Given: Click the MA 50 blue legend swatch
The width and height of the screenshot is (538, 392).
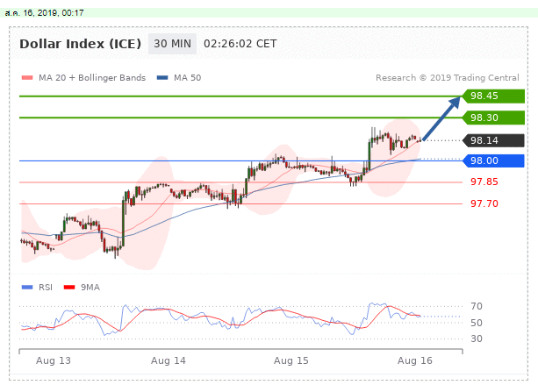Looking at the screenshot, I should tap(162, 78).
